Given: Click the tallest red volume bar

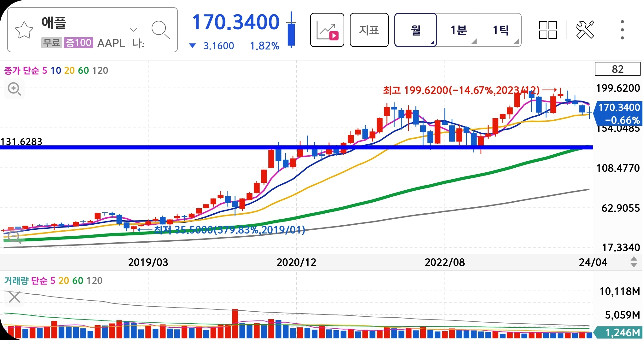Looking at the screenshot, I should (235, 323).
